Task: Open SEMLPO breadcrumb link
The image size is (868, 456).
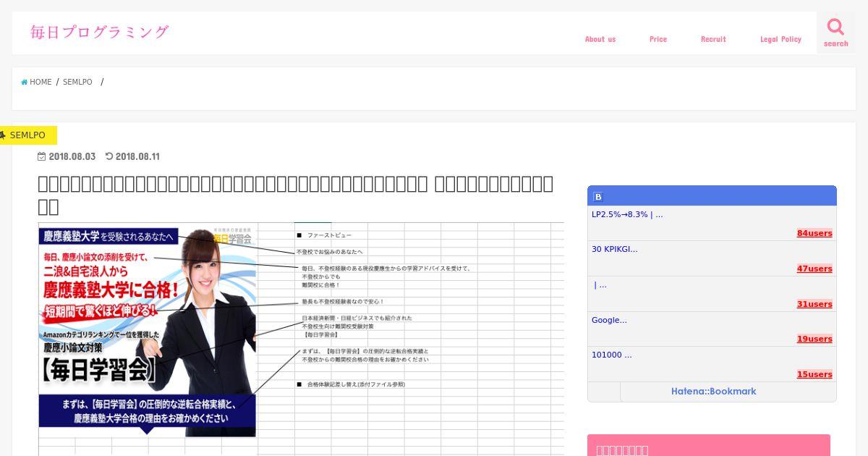Action: point(77,83)
